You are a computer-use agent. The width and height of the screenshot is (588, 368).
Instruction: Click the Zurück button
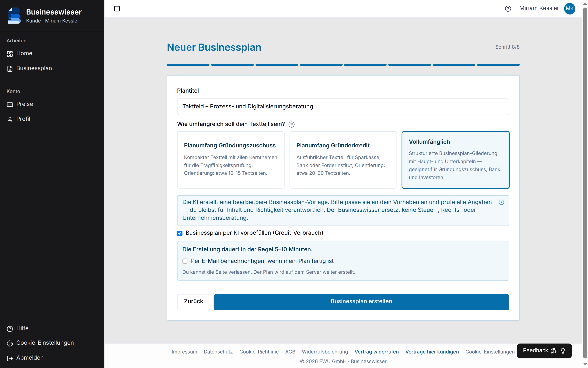(193, 302)
